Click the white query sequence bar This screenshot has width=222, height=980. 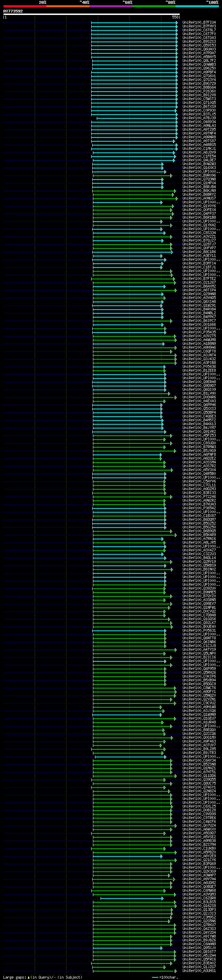[92, 14]
